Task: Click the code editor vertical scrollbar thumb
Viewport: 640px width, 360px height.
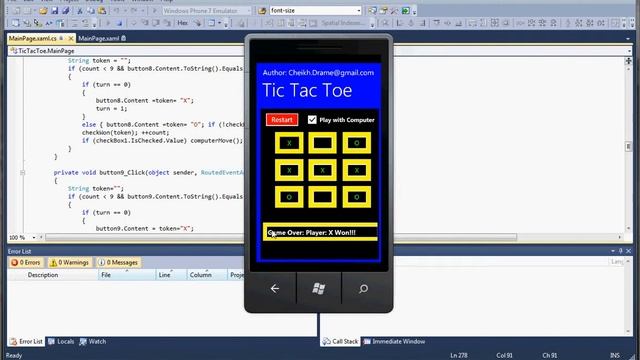Action: (628, 146)
